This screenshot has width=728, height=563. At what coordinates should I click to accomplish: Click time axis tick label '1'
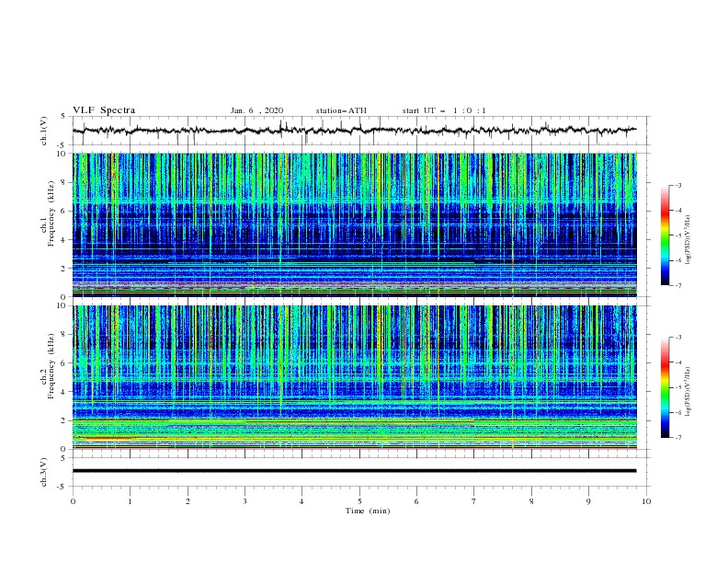(x=131, y=501)
